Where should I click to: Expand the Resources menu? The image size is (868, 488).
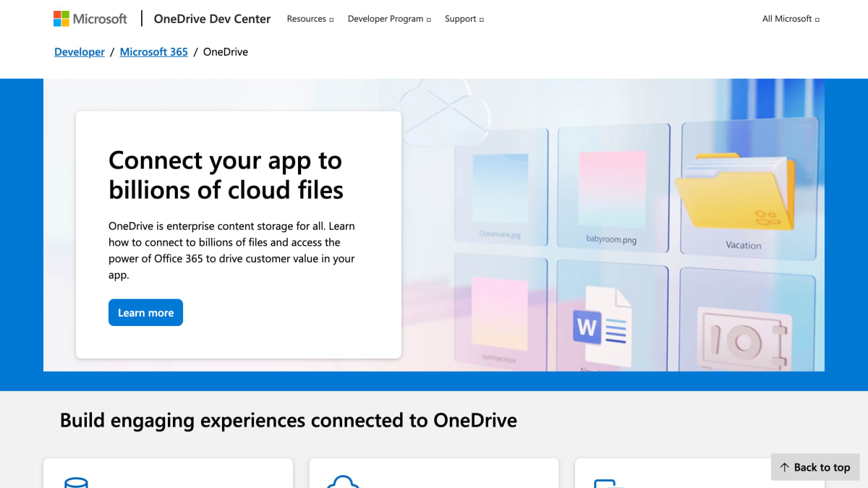coord(310,19)
